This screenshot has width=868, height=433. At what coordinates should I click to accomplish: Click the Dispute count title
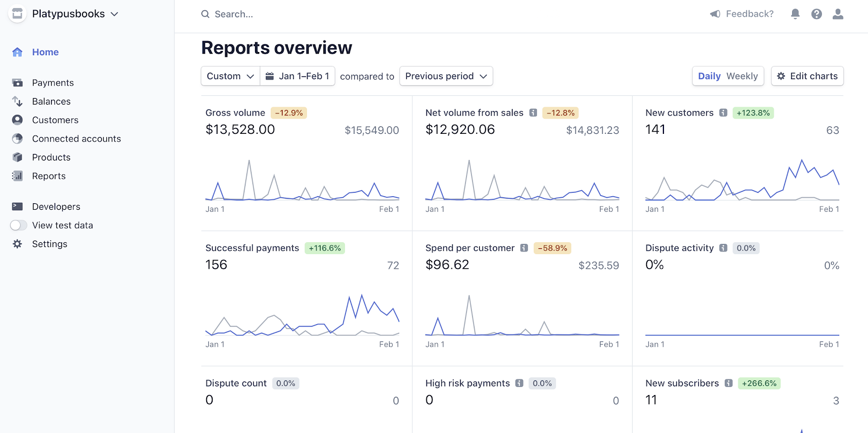coord(236,383)
